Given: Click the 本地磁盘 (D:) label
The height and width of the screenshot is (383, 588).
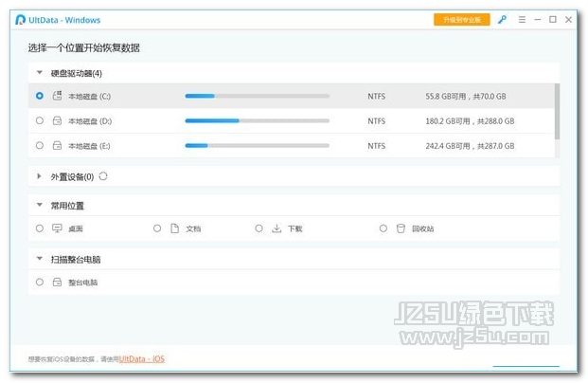Looking at the screenshot, I should click(x=90, y=121).
